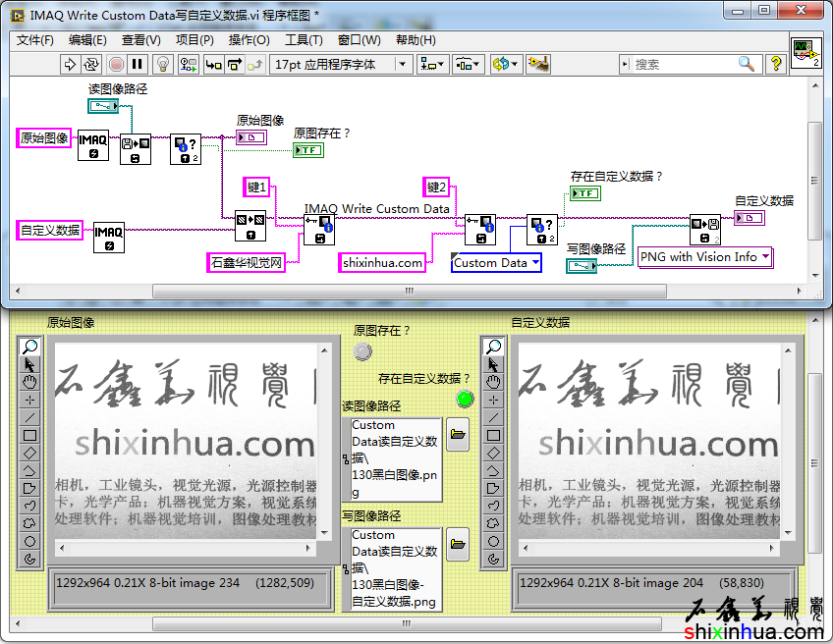Click the Step Out toolbar icon

click(x=255, y=65)
